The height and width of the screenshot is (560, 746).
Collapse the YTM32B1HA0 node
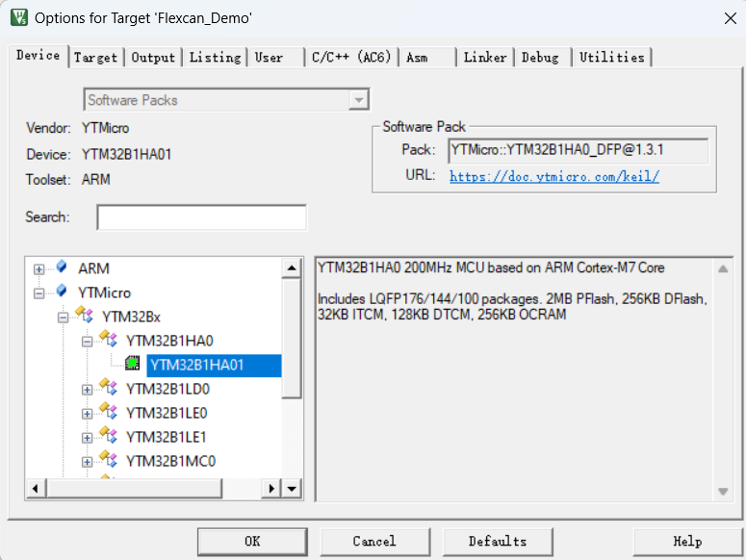click(87, 342)
